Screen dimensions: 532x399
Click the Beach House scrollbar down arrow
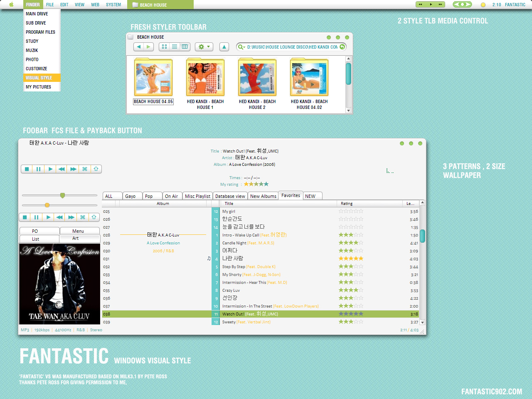[x=349, y=111]
